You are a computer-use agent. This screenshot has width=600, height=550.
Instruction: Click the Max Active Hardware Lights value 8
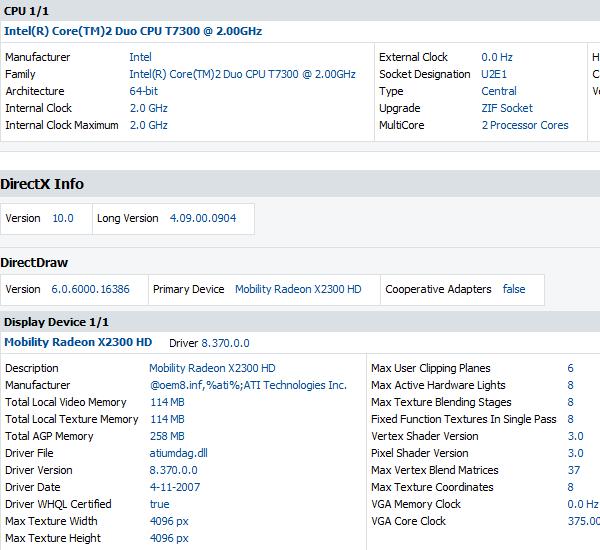tap(570, 385)
